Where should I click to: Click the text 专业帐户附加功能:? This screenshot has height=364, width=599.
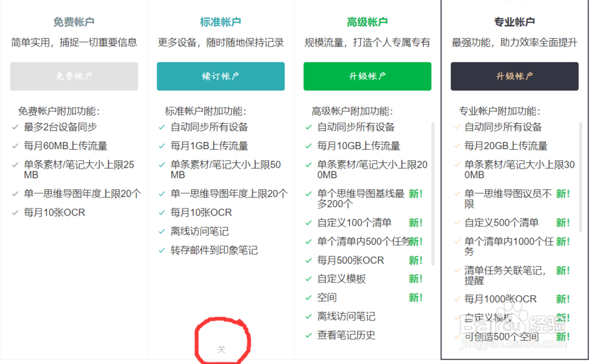click(x=500, y=111)
